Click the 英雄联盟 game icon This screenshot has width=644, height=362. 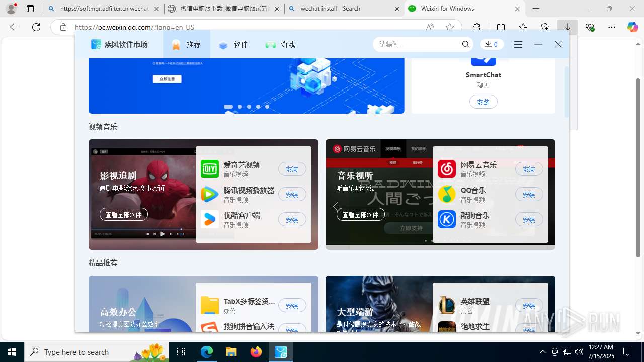447,305
